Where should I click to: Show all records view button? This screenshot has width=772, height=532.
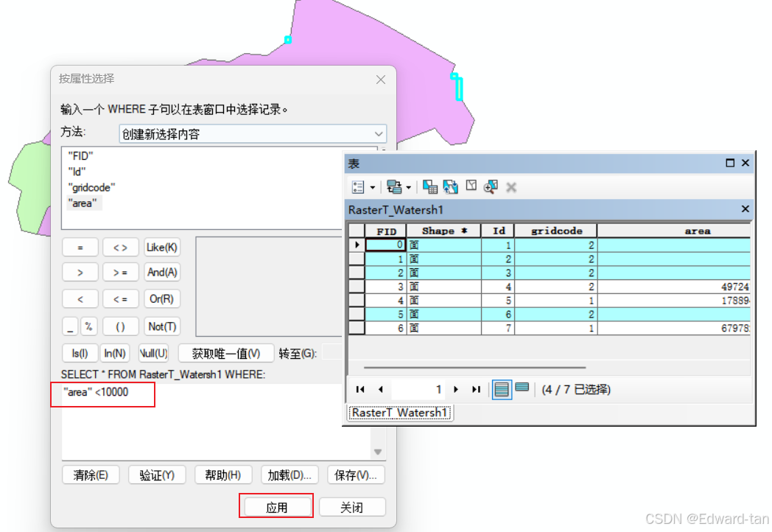502,390
